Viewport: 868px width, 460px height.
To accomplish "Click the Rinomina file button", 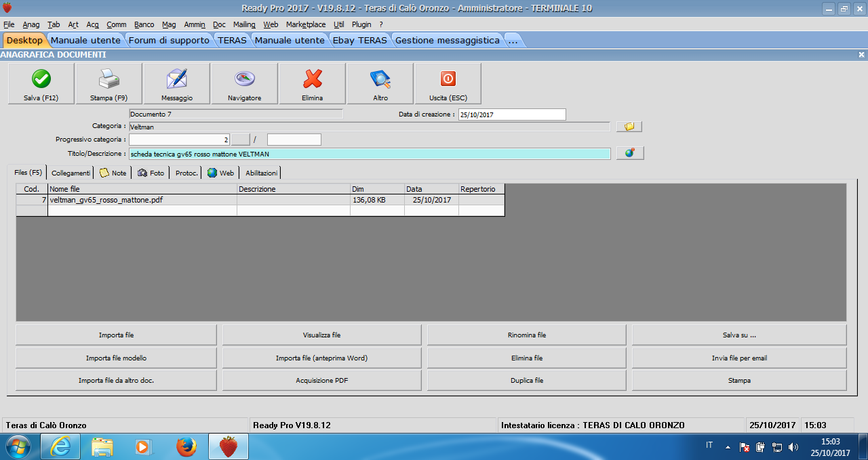I will click(527, 335).
